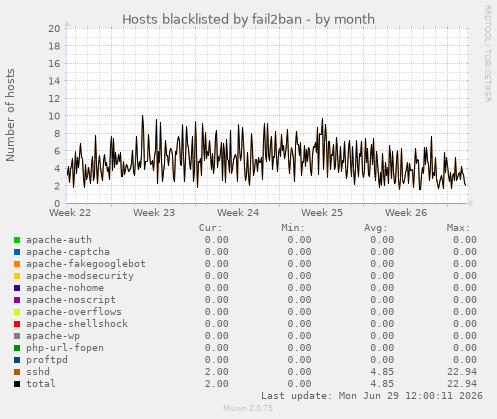Click the apache-captcha blue legend swatch
The height and width of the screenshot is (419, 497).
17,252
